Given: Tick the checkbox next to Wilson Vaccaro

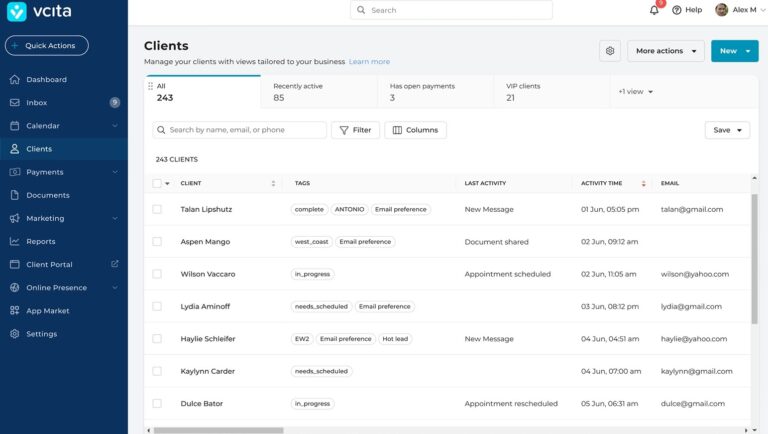Looking at the screenshot, I should (157, 273).
